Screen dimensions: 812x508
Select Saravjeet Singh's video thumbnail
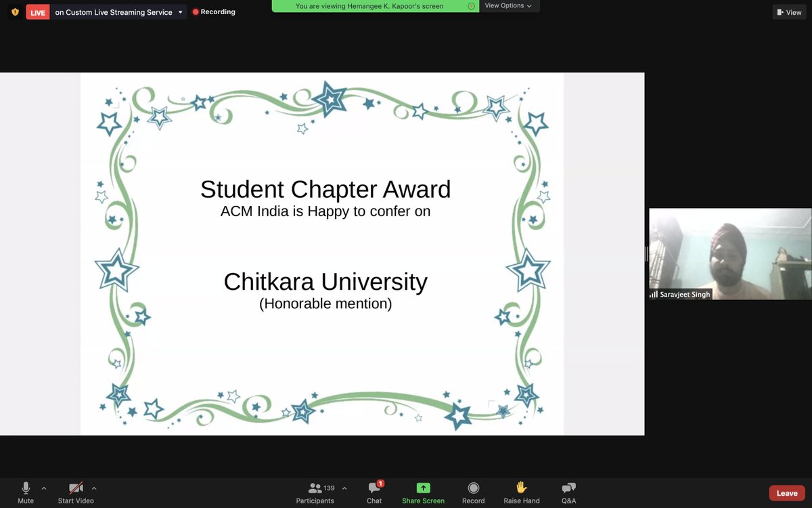pos(730,253)
